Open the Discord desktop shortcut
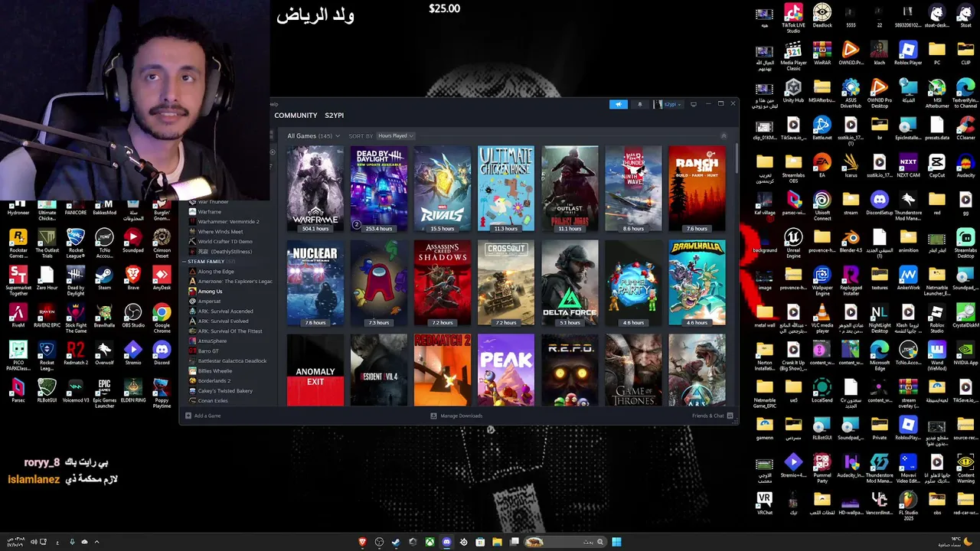The height and width of the screenshot is (551, 980). click(x=162, y=353)
